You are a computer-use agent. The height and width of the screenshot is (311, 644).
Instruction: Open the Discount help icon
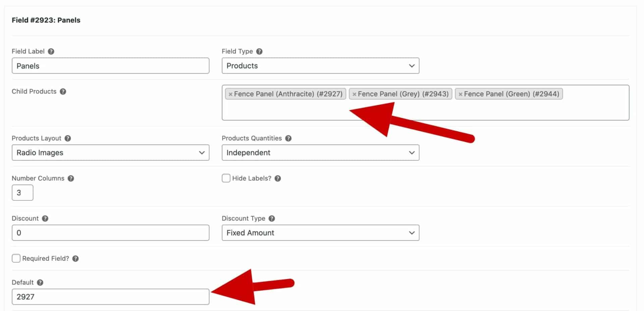point(45,219)
